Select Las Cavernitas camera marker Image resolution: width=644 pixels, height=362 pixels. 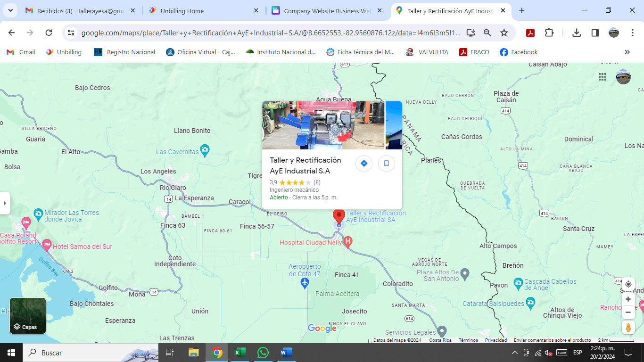coord(205,151)
